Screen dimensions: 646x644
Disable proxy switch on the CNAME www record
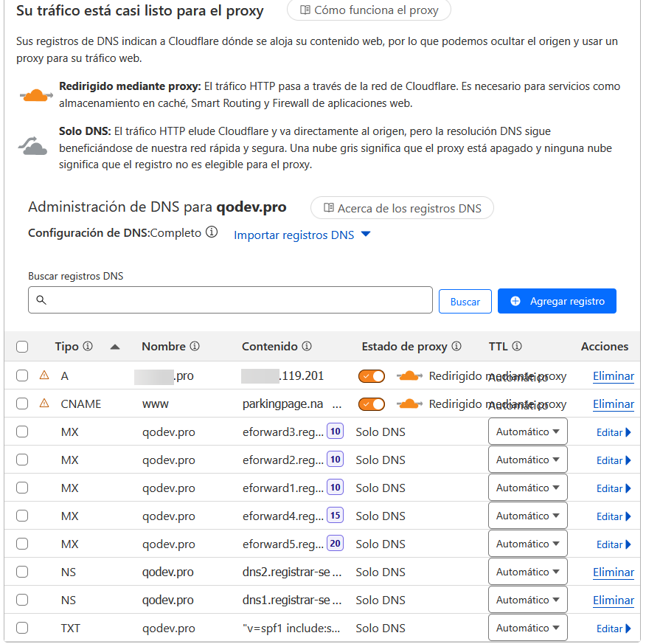(372, 404)
